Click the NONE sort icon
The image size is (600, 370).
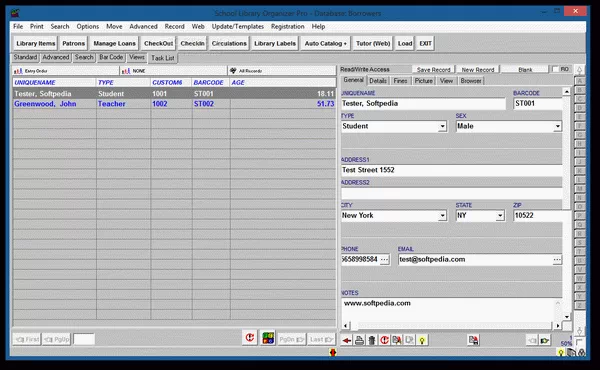[126, 71]
